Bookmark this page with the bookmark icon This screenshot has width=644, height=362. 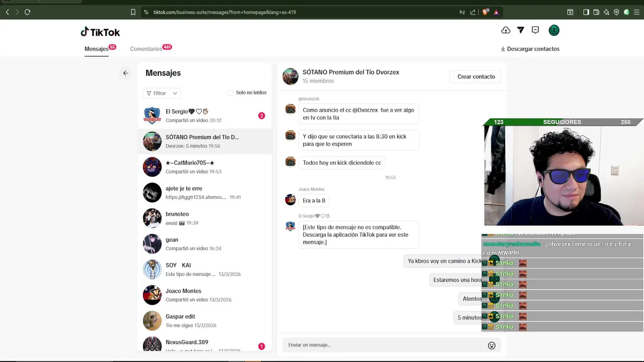pyautogui.click(x=133, y=12)
